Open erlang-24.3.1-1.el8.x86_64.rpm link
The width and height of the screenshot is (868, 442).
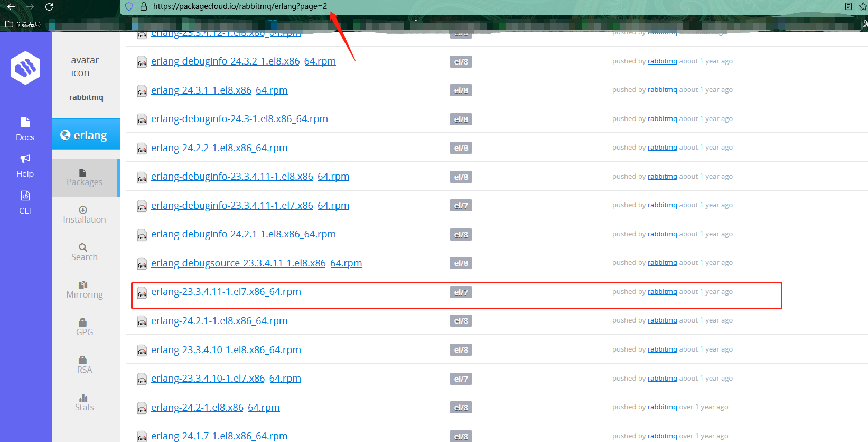click(219, 90)
